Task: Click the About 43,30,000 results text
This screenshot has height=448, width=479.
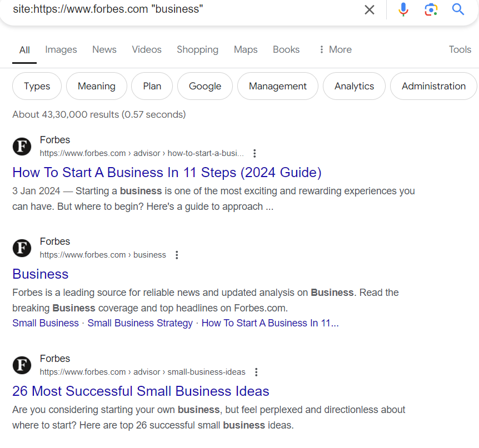Action: [99, 114]
